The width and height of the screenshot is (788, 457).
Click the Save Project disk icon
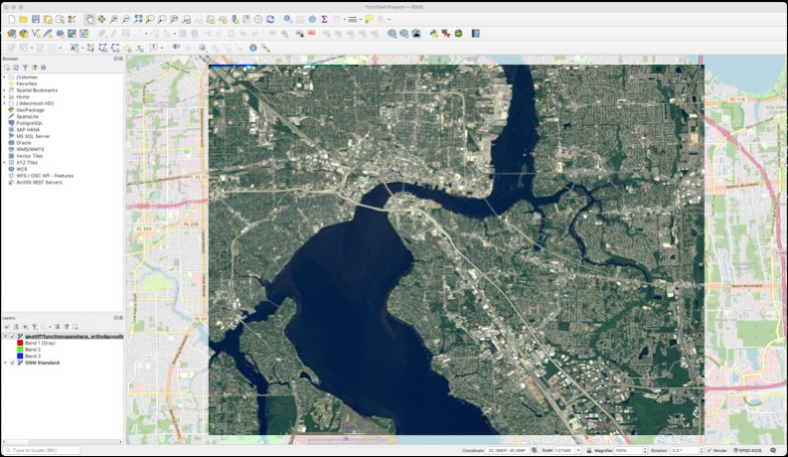tap(36, 19)
